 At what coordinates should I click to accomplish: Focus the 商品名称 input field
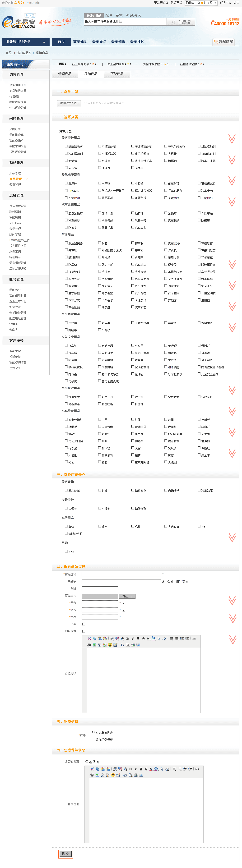(121, 574)
